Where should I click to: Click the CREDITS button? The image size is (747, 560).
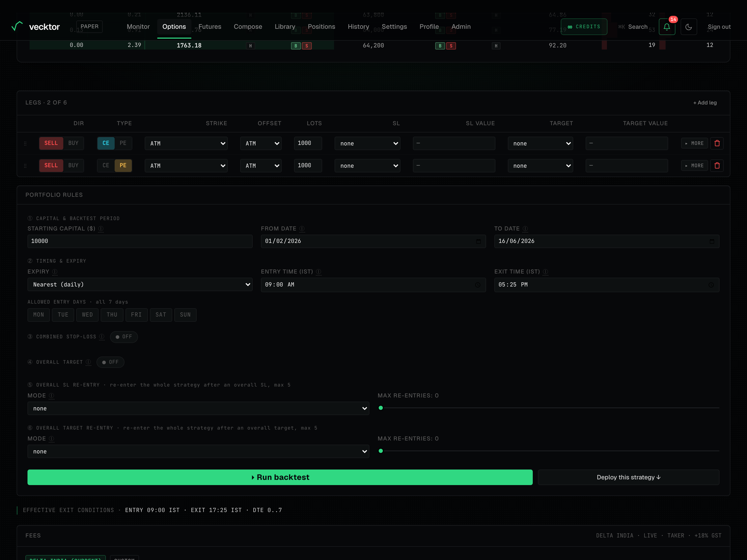coord(584,27)
